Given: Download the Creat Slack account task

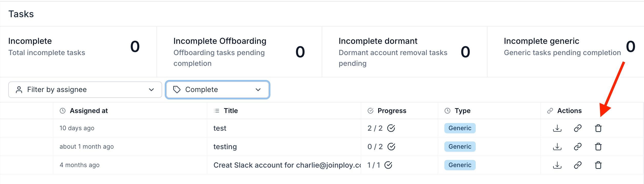Looking at the screenshot, I should [x=557, y=165].
